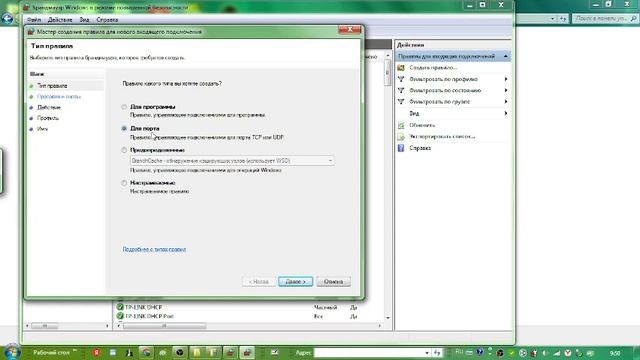This screenshot has height=360, width=640.
Task: Click the 'RU' language indicator in taskbar
Action: 459,352
